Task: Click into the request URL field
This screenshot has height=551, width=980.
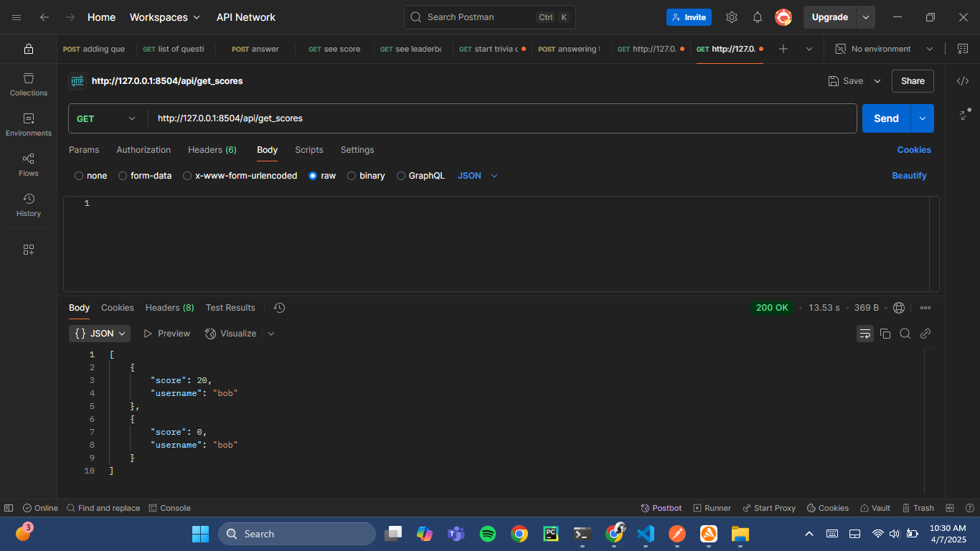Action: coord(502,118)
